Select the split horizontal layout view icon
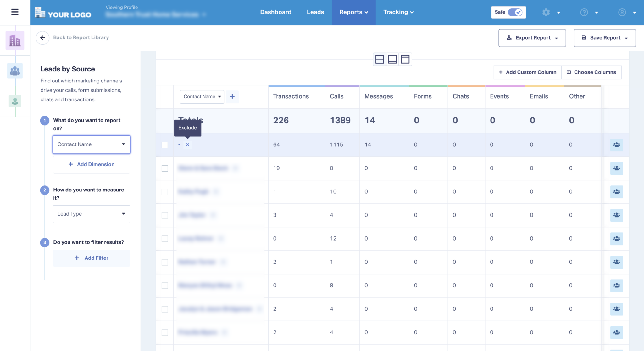 (380, 59)
